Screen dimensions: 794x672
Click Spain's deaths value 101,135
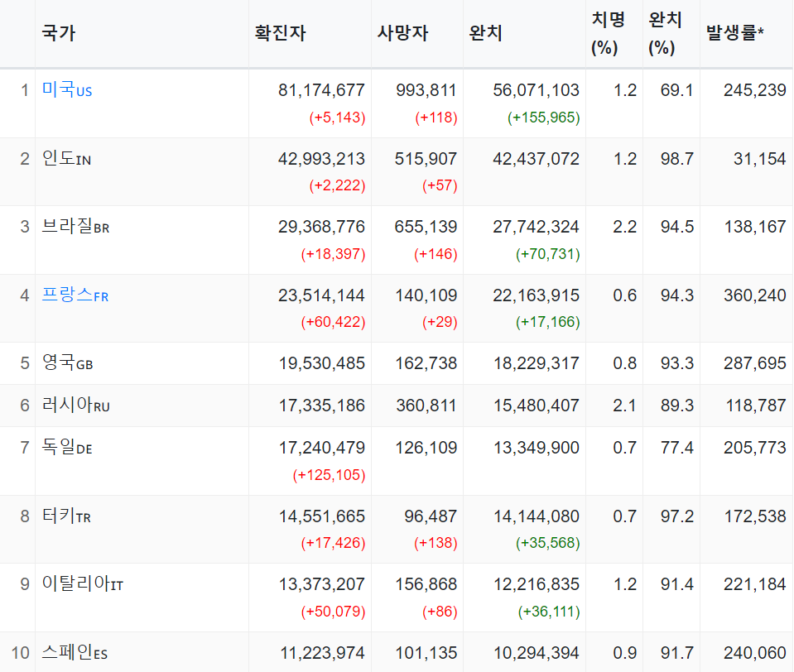[426, 653]
